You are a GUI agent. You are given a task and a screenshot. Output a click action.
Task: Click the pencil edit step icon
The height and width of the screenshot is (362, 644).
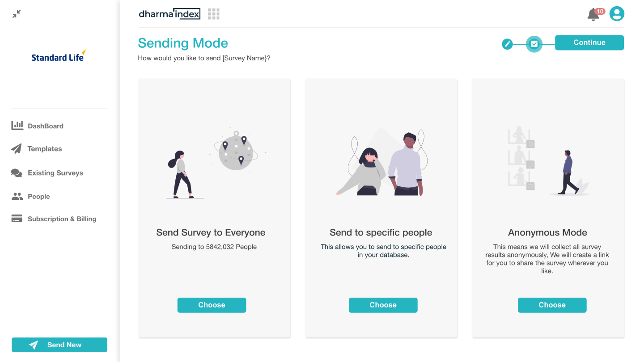pos(507,44)
